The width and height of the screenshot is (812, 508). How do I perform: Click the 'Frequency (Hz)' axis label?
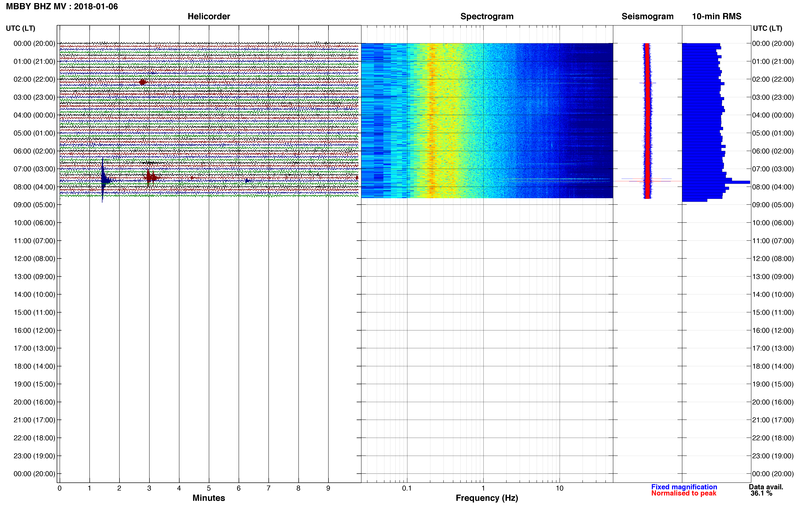[487, 498]
